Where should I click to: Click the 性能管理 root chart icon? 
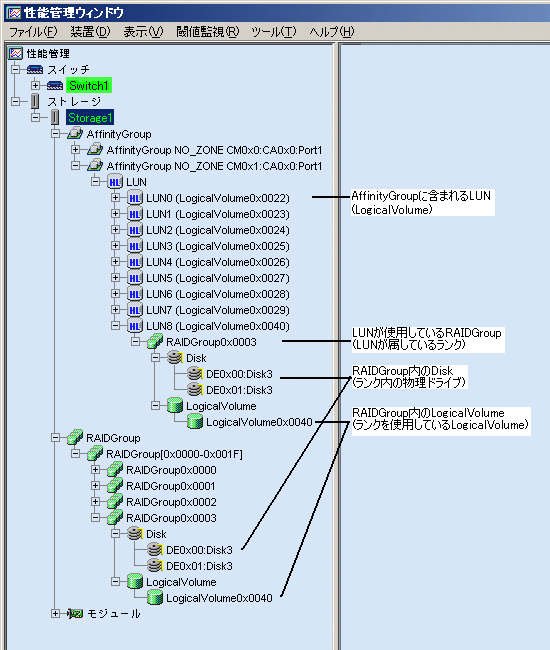click(x=15, y=53)
